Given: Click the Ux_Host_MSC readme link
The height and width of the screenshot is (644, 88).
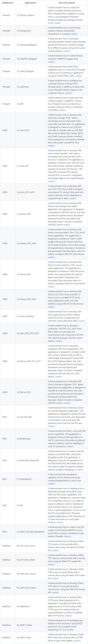Looking at the screenshot, I should tap(51, 146).
